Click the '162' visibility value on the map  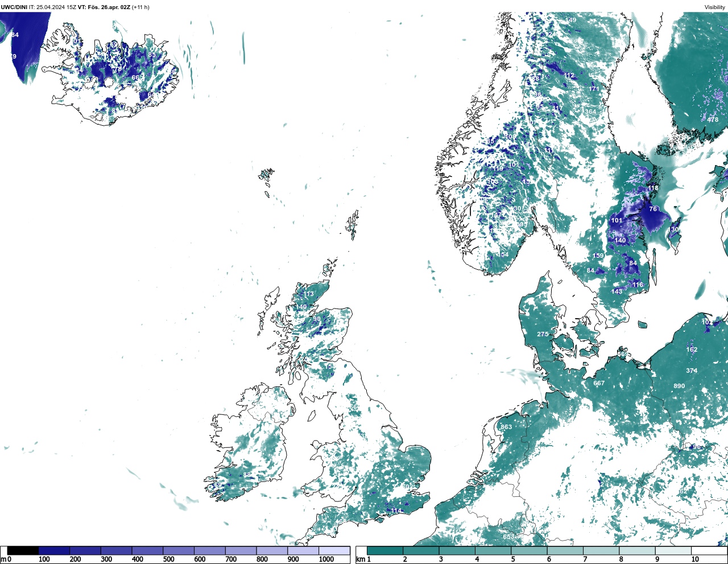point(692,349)
